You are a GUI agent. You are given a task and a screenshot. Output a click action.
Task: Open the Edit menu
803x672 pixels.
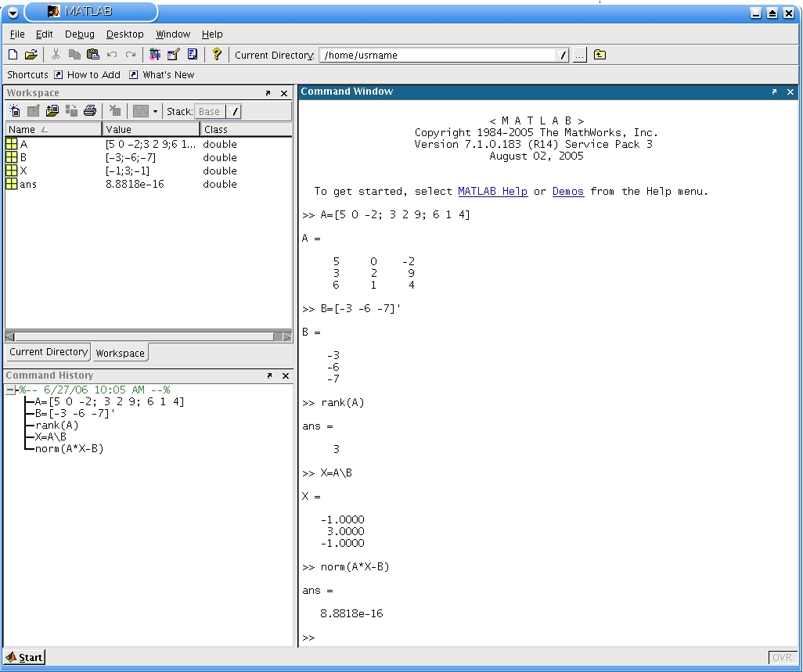click(44, 34)
